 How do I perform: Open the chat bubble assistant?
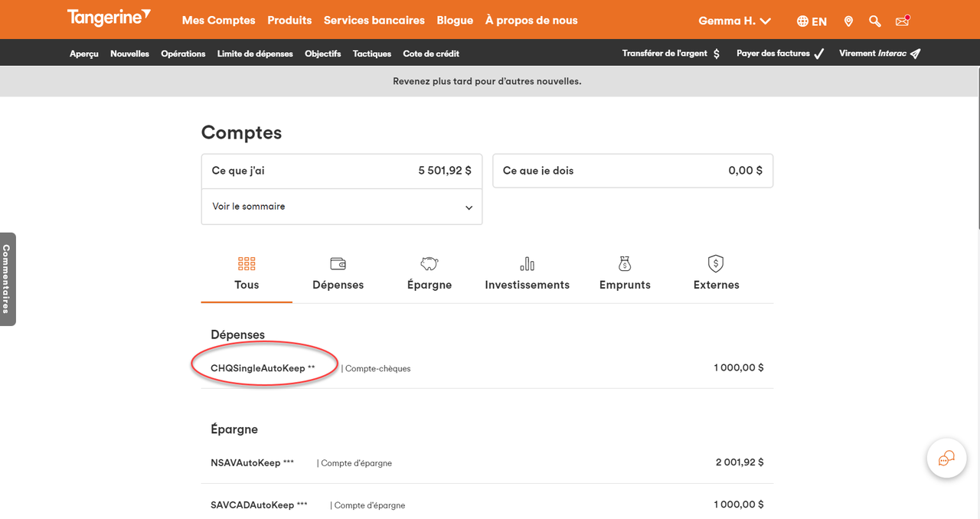(946, 459)
